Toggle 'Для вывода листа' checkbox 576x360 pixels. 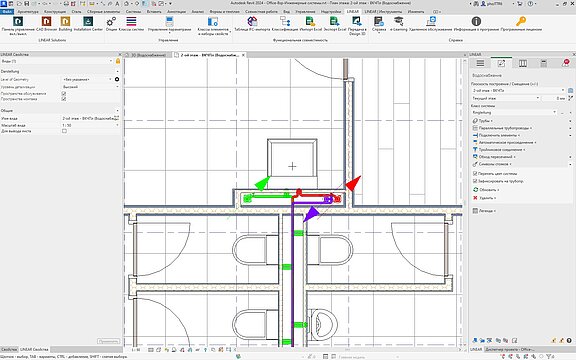[64, 131]
